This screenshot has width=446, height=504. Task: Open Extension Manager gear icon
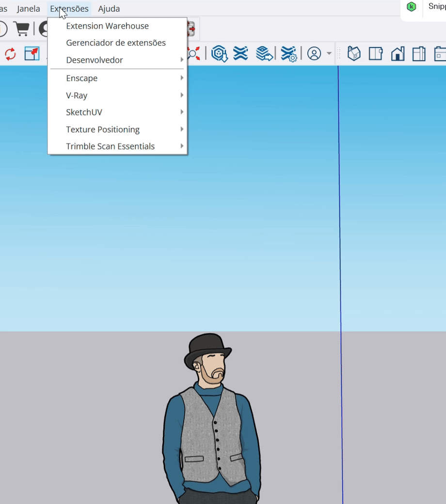pyautogui.click(x=288, y=54)
